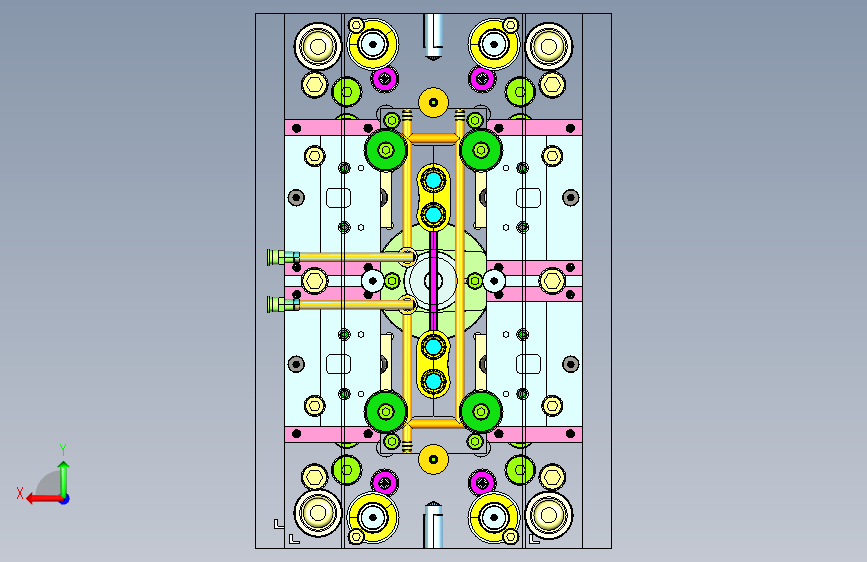Click the blue Z axis dot of the triad
Viewport: 867px width, 562px height.
click(65, 499)
